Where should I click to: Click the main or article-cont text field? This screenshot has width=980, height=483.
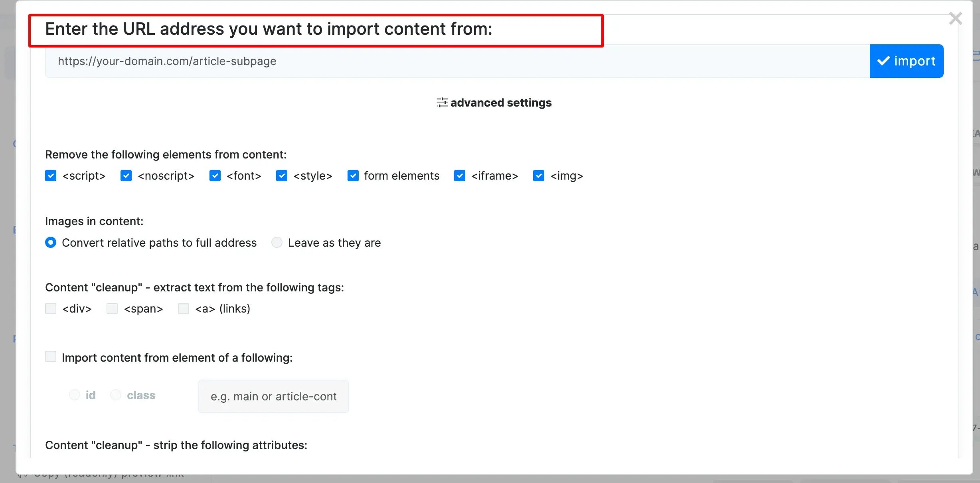[273, 396]
